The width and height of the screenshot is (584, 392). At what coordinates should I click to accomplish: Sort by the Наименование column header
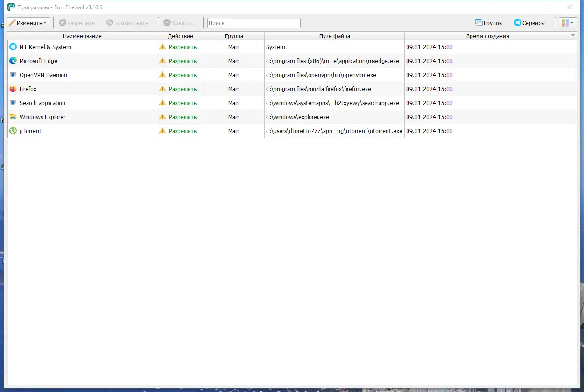point(82,36)
